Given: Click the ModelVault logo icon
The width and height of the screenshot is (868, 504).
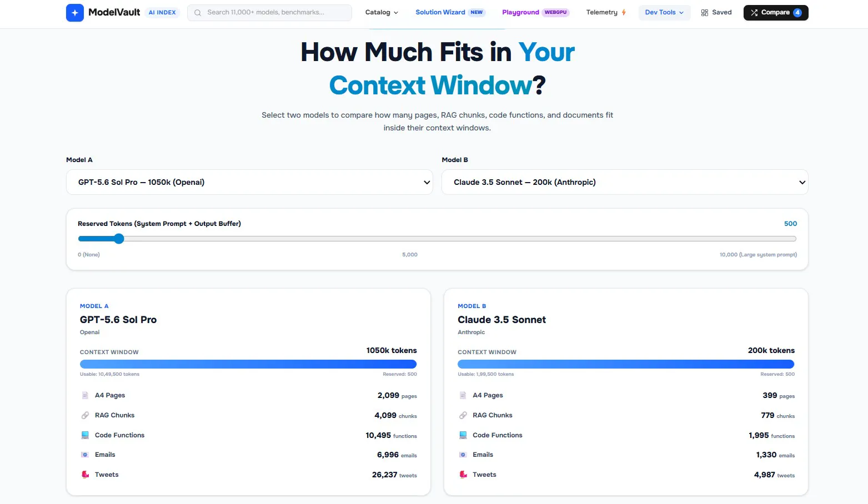Looking at the screenshot, I should pos(75,13).
